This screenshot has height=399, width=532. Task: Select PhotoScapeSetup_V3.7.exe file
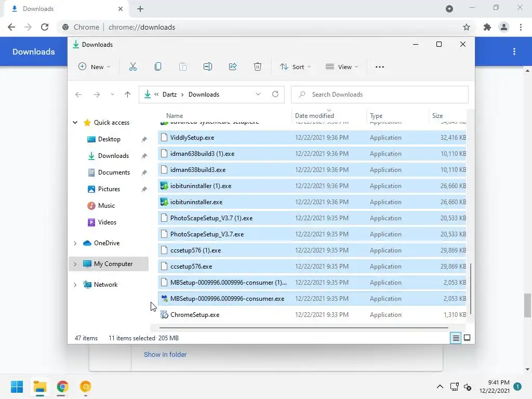(x=312, y=234)
